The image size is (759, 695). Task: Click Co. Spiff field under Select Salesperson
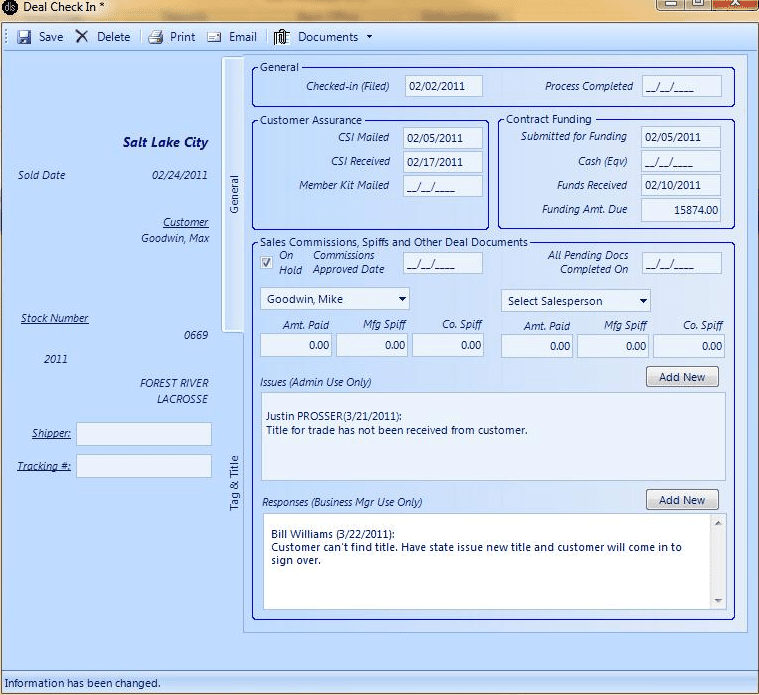pyautogui.click(x=689, y=346)
